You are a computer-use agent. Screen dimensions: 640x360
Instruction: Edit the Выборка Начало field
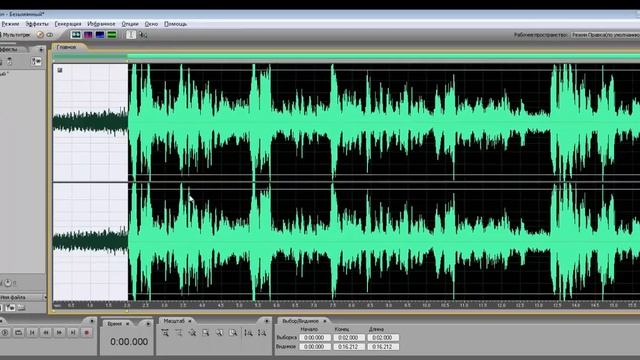[315, 338]
